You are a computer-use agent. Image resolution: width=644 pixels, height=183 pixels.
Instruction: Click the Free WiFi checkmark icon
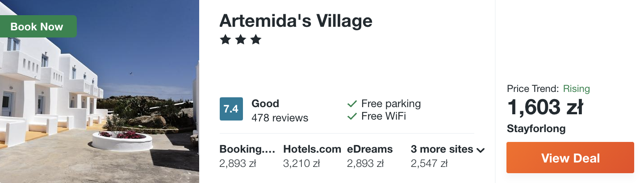click(x=352, y=116)
